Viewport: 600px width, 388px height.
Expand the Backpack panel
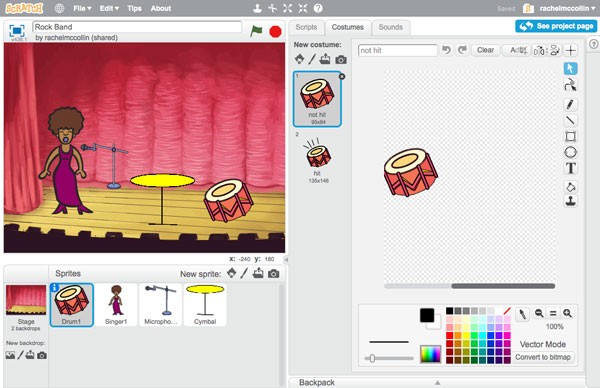[437, 382]
